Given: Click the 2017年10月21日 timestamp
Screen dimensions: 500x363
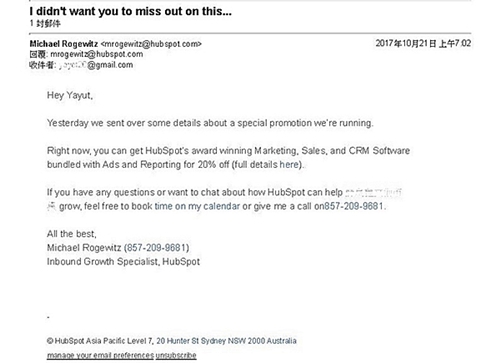Looking at the screenshot, I should coord(423,44).
